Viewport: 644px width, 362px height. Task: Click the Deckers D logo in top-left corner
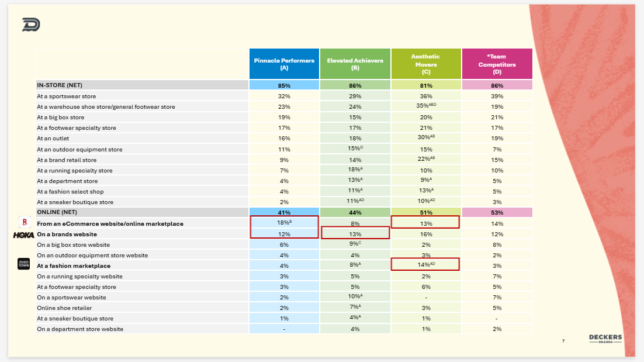tap(30, 25)
